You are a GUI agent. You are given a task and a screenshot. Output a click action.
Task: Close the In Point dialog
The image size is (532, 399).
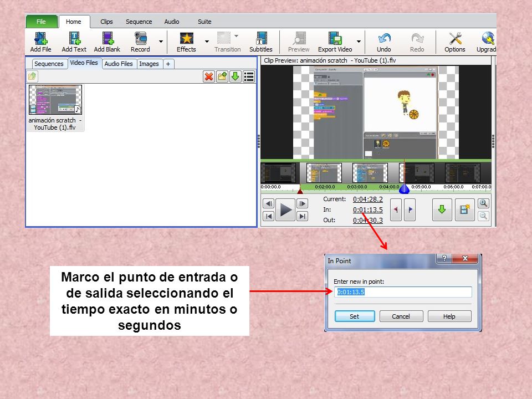465,258
